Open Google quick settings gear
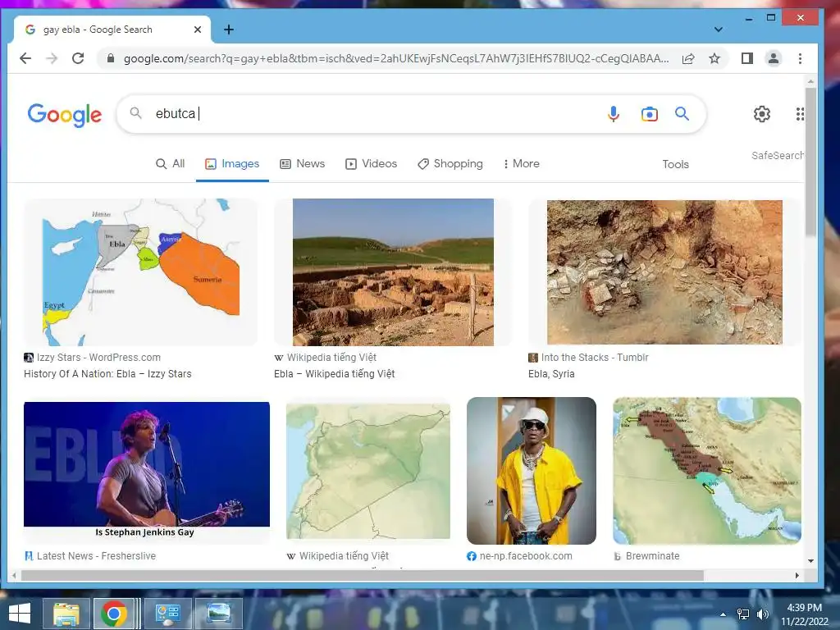The height and width of the screenshot is (630, 840). pos(762,113)
